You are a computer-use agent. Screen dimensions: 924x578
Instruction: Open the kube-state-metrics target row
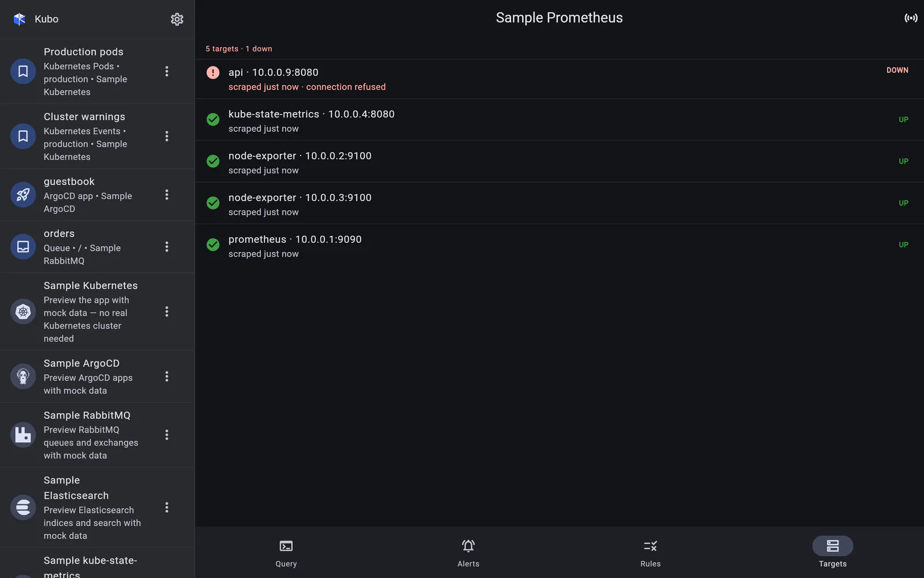click(560, 120)
